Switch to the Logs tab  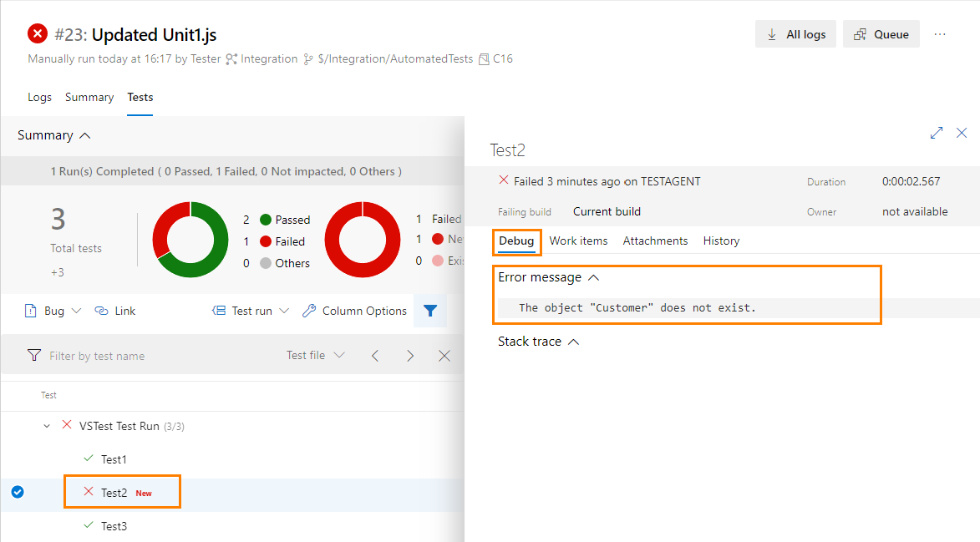coord(38,97)
